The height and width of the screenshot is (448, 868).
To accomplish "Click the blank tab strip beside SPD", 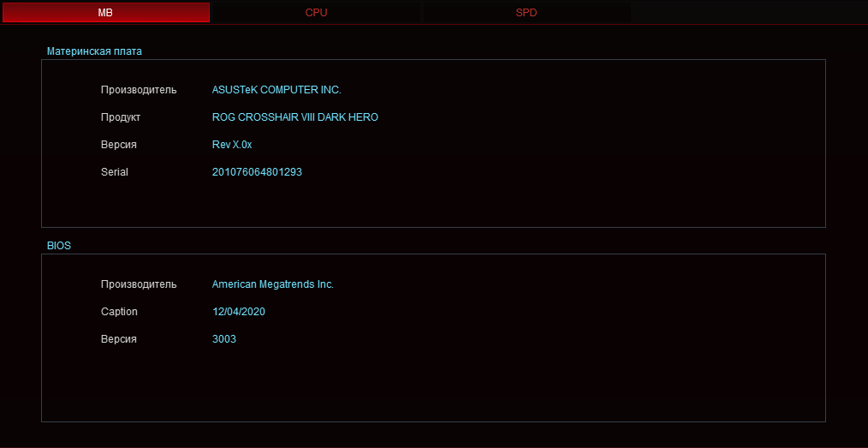I will pos(749,13).
